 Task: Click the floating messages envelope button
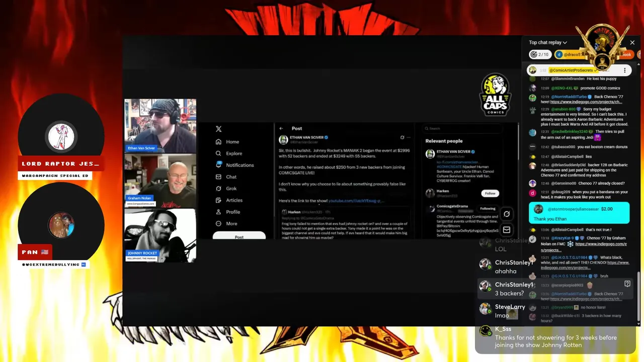[x=507, y=230]
